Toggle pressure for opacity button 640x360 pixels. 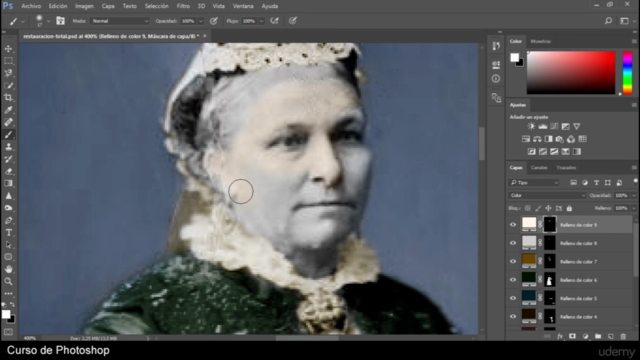(x=213, y=21)
